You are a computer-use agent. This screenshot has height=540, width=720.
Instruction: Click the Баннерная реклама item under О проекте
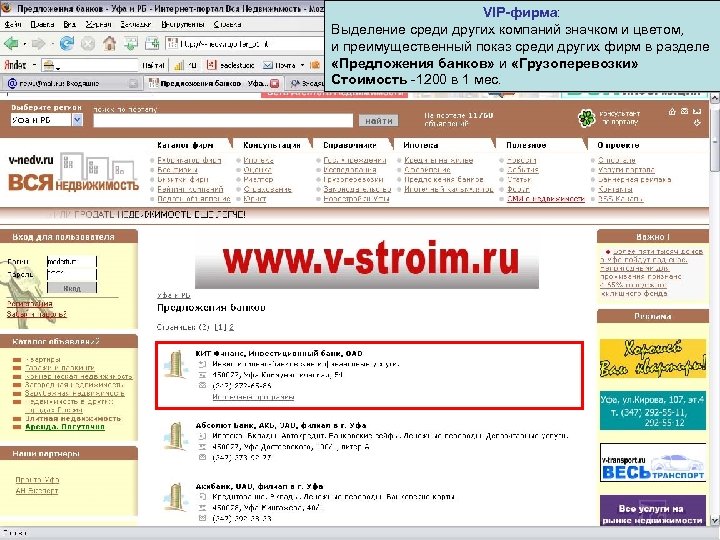click(x=634, y=180)
